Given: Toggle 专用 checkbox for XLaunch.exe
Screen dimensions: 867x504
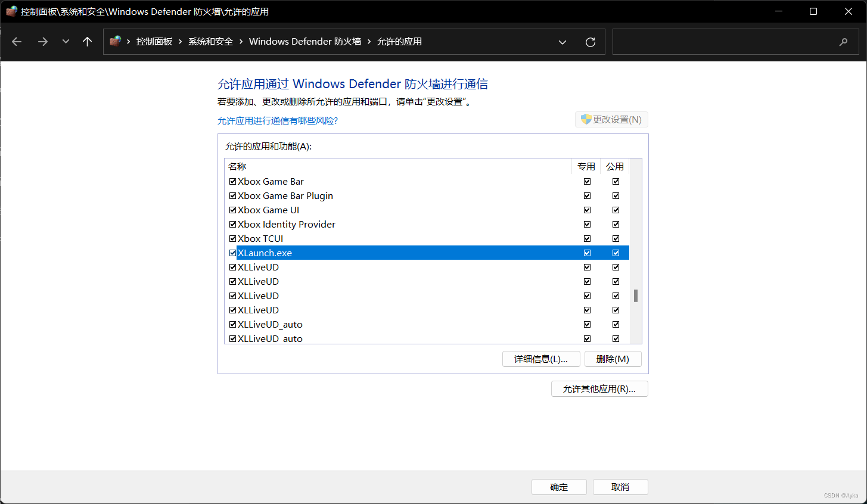Looking at the screenshot, I should pos(587,253).
